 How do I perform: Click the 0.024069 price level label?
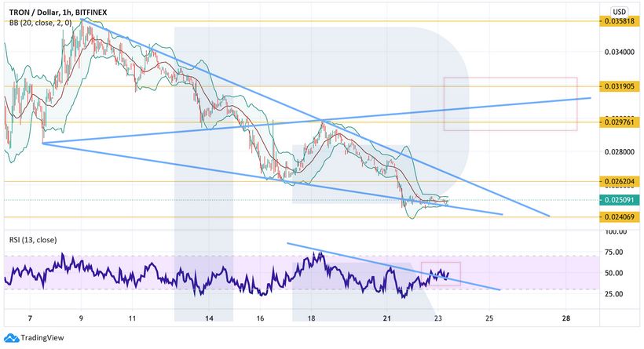617,216
